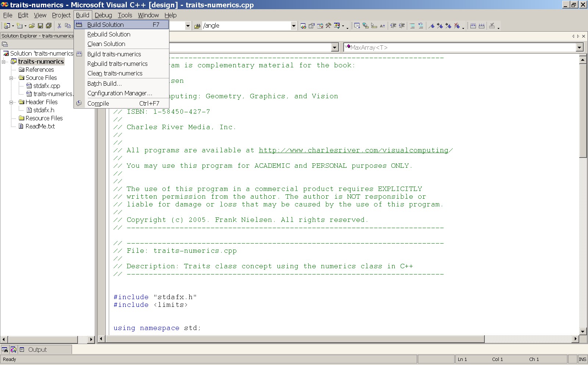Open the MaxArray<T> members dropdown

pos(580,47)
